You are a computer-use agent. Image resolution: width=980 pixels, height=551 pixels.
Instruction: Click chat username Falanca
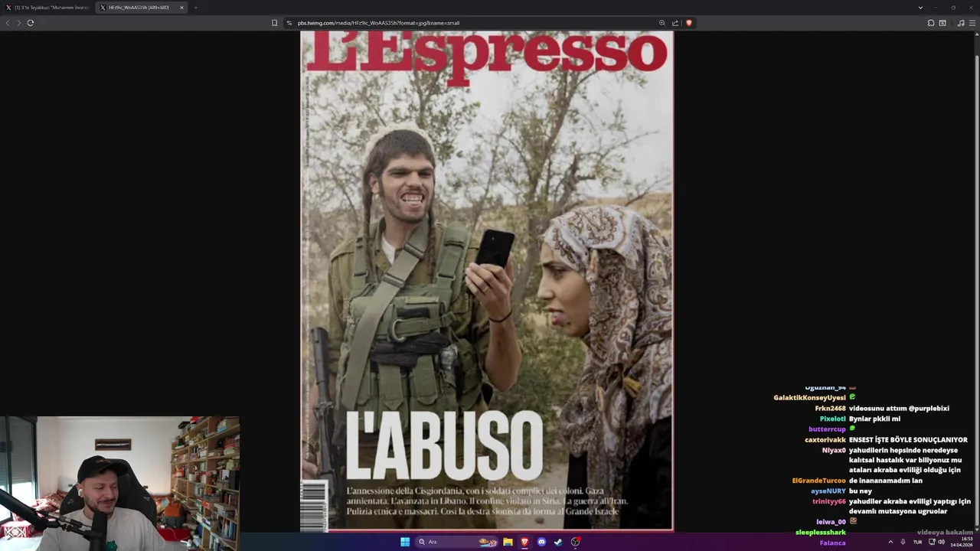(x=832, y=543)
